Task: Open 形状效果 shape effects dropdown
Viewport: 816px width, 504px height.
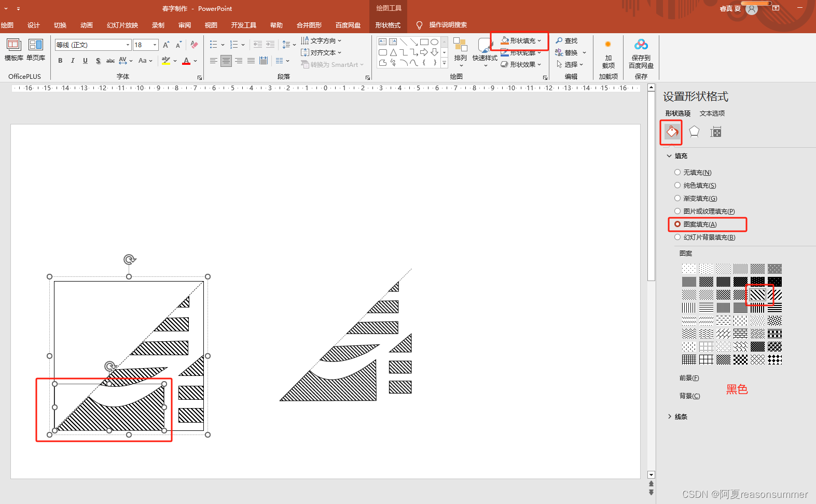Action: click(521, 64)
